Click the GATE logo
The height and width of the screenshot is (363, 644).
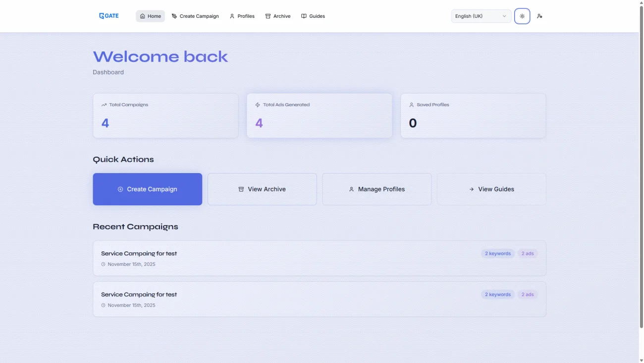pyautogui.click(x=109, y=16)
